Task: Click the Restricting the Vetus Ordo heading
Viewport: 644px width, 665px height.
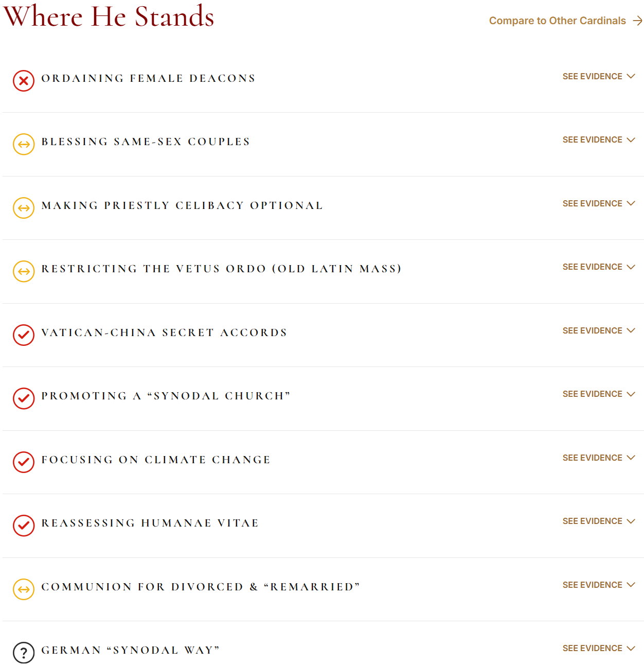Action: (221, 269)
